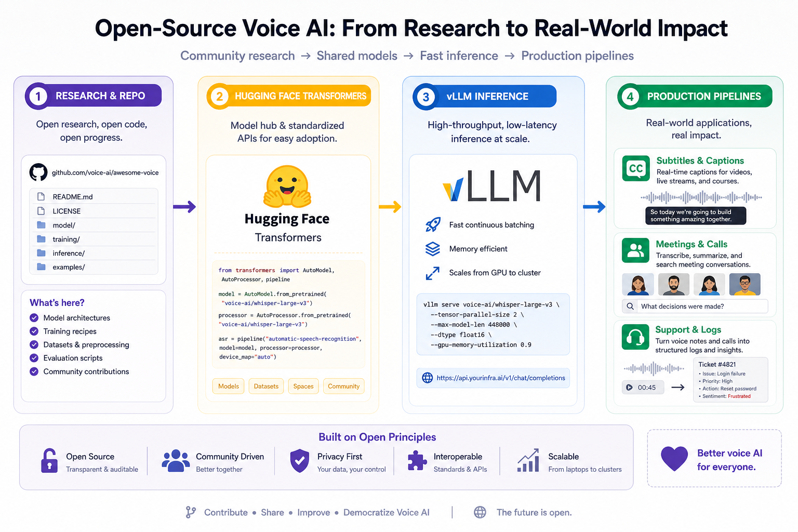Click the git branch icon beside Contribute
Image resolution: width=798 pixels, height=532 pixels.
pyautogui.click(x=191, y=512)
